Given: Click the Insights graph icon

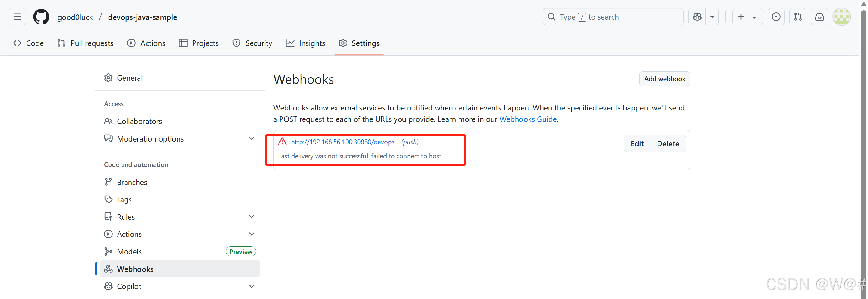Looking at the screenshot, I should coord(290,43).
